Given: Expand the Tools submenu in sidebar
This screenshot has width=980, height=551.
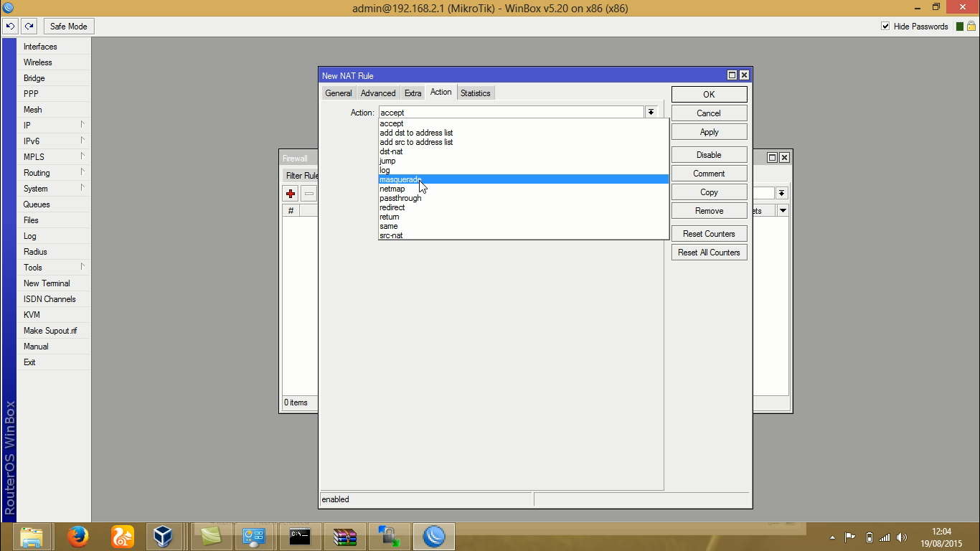Looking at the screenshot, I should coord(83,267).
